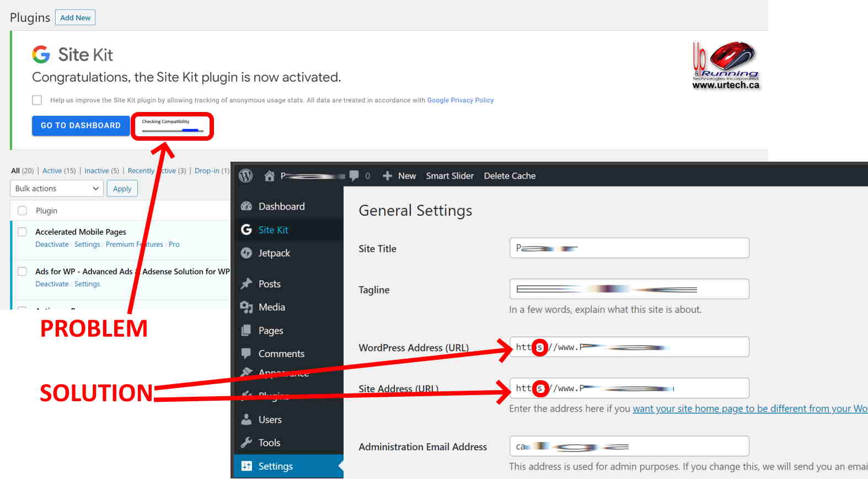Click the Media icon in sidebar
Image resolution: width=868 pixels, height=479 pixels.
point(247,307)
